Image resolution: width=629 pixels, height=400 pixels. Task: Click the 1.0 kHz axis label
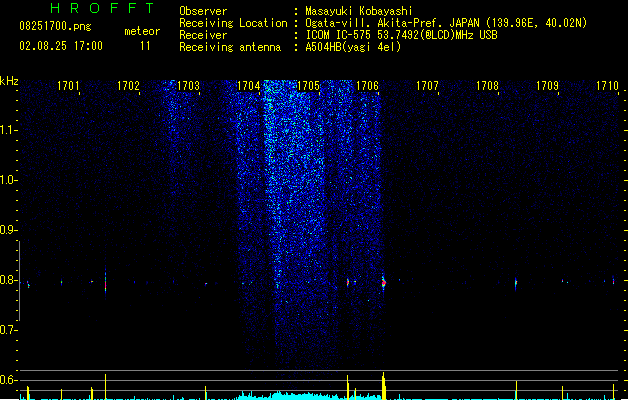tap(8, 180)
